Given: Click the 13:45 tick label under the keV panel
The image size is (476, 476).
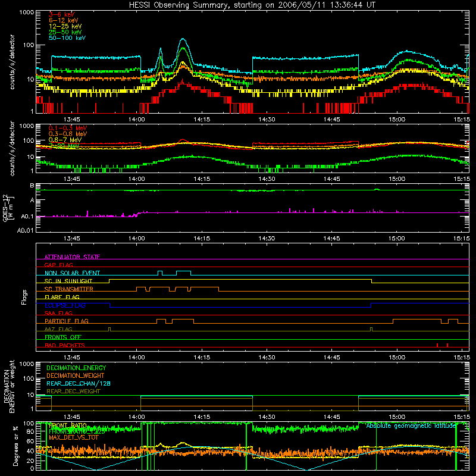Looking at the screenshot, I should (x=72, y=120).
